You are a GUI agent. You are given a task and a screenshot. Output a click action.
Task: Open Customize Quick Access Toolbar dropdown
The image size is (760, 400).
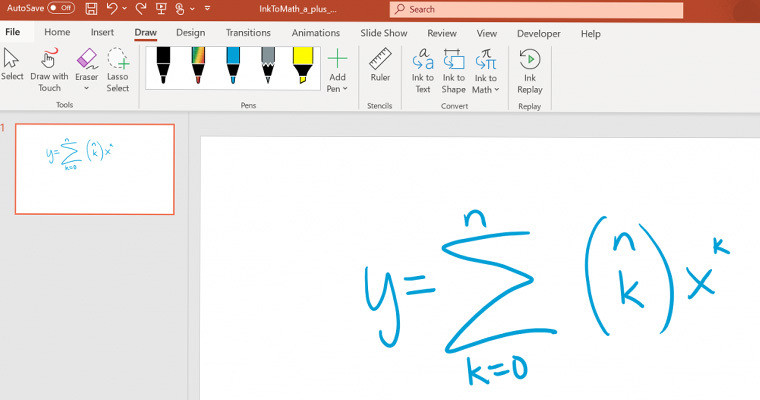coord(207,8)
